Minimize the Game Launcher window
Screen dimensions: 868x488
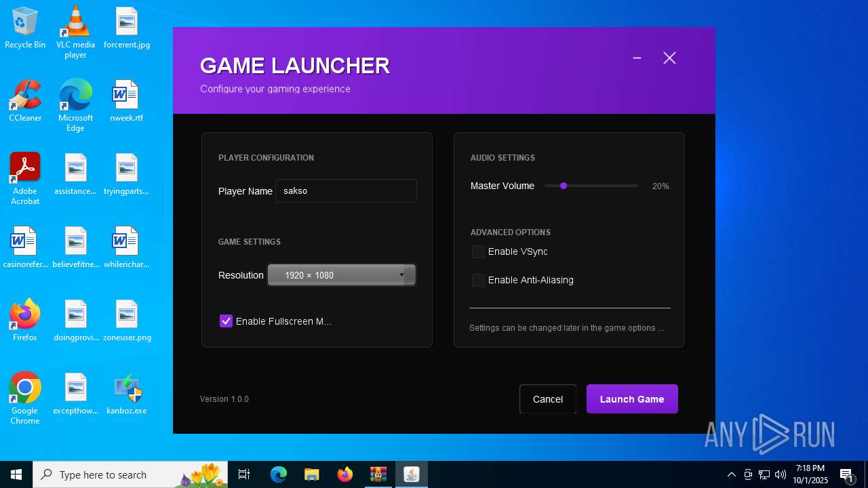coord(637,58)
